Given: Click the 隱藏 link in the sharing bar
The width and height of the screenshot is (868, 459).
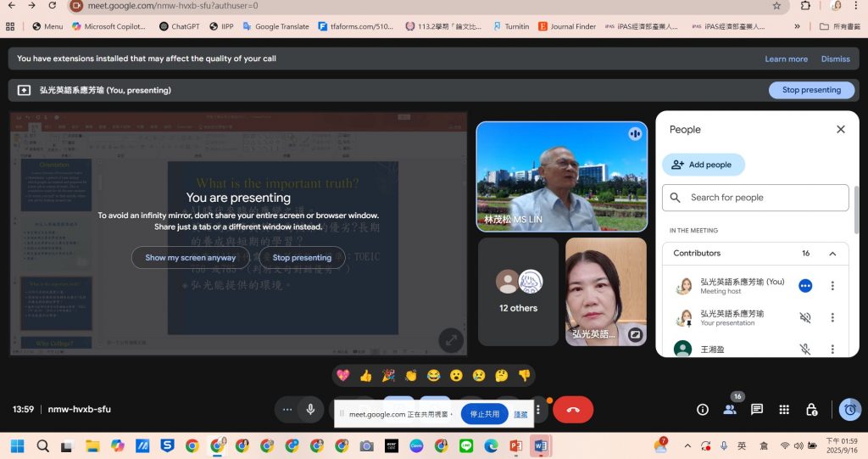Looking at the screenshot, I should (520, 414).
